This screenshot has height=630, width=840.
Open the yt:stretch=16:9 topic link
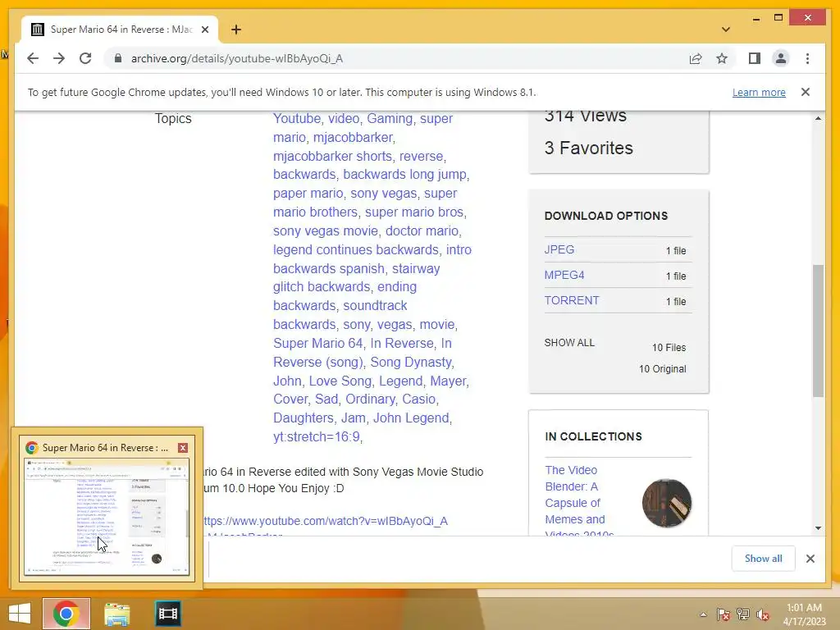[x=316, y=436]
